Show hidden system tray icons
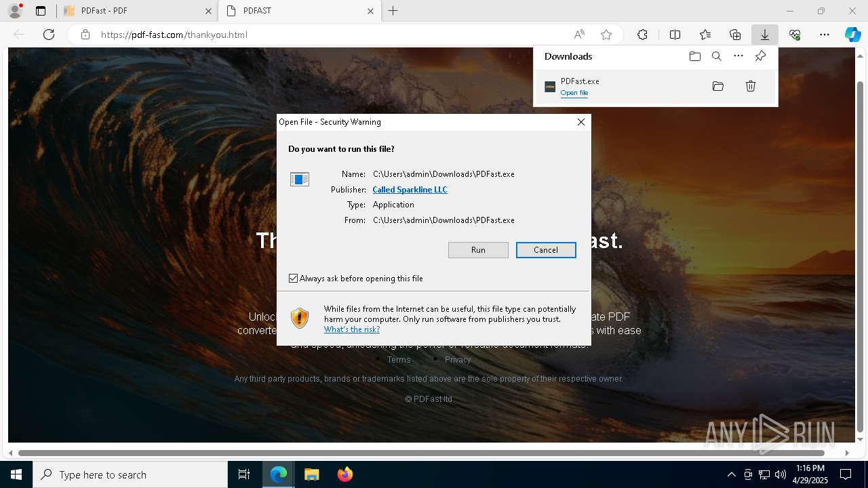Screen dimensions: 868x488 point(731,474)
